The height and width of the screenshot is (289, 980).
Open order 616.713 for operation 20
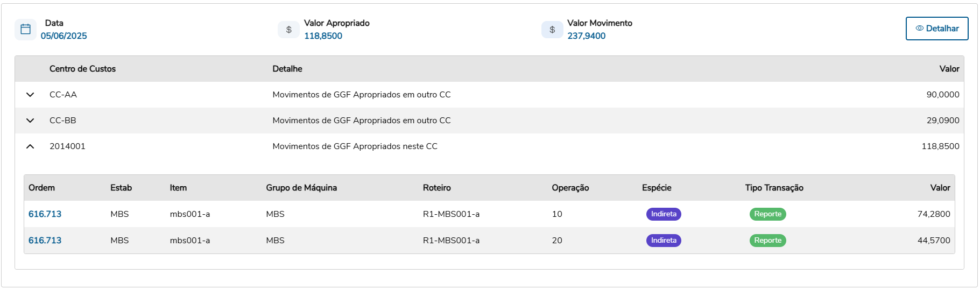tap(45, 241)
